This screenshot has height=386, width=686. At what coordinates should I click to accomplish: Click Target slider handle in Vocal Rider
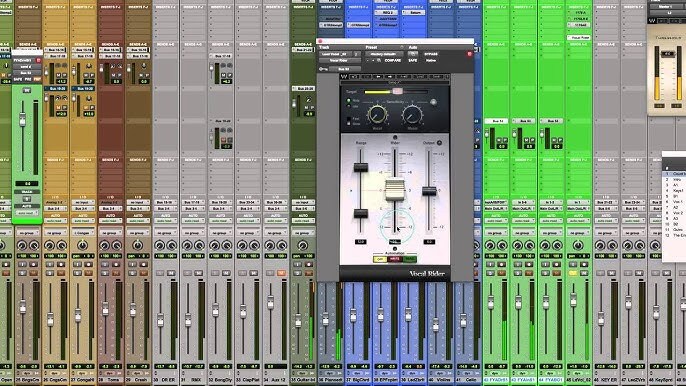(x=397, y=91)
